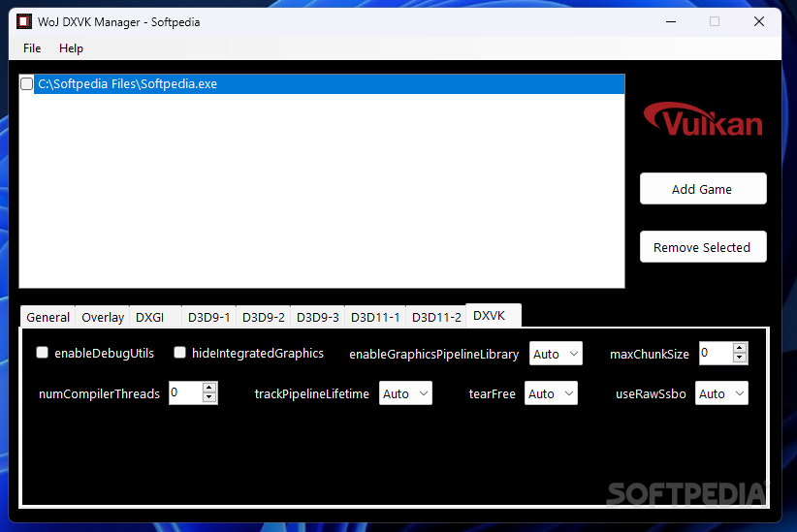Expand the trackPipelineLifetime dropdown
Image resolution: width=797 pixels, height=532 pixels.
[x=405, y=393]
